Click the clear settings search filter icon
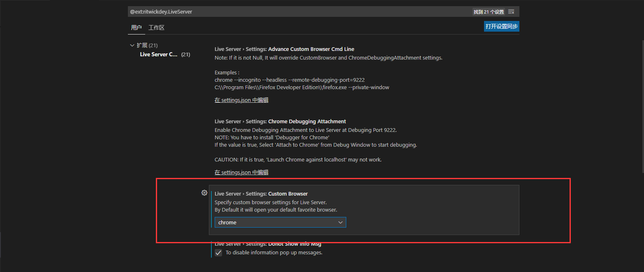 click(x=511, y=12)
